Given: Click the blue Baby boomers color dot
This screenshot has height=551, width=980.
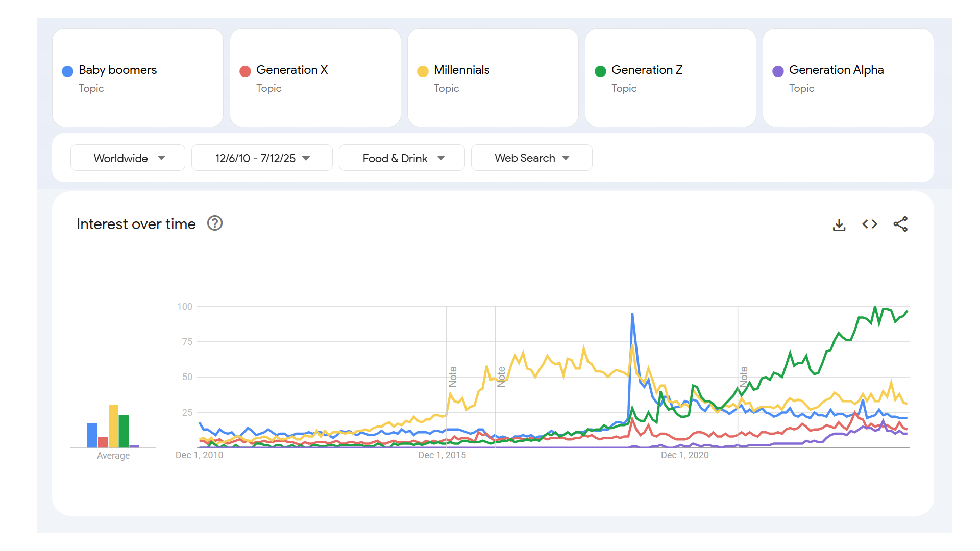Looking at the screenshot, I should (67, 71).
